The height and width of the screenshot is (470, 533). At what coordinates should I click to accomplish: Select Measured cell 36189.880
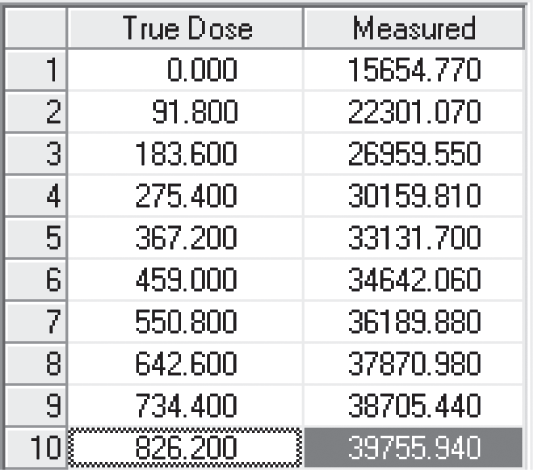pyautogui.click(x=413, y=321)
